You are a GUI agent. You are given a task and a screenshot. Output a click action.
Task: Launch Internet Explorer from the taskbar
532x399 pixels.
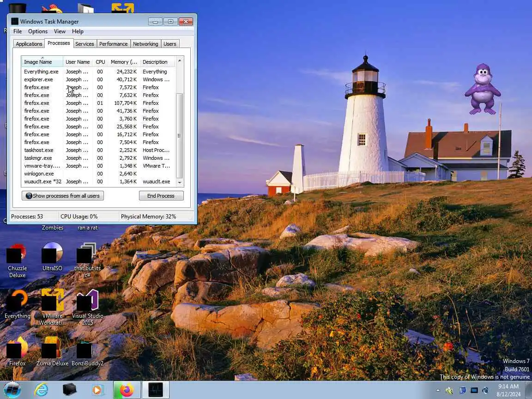tap(42, 390)
